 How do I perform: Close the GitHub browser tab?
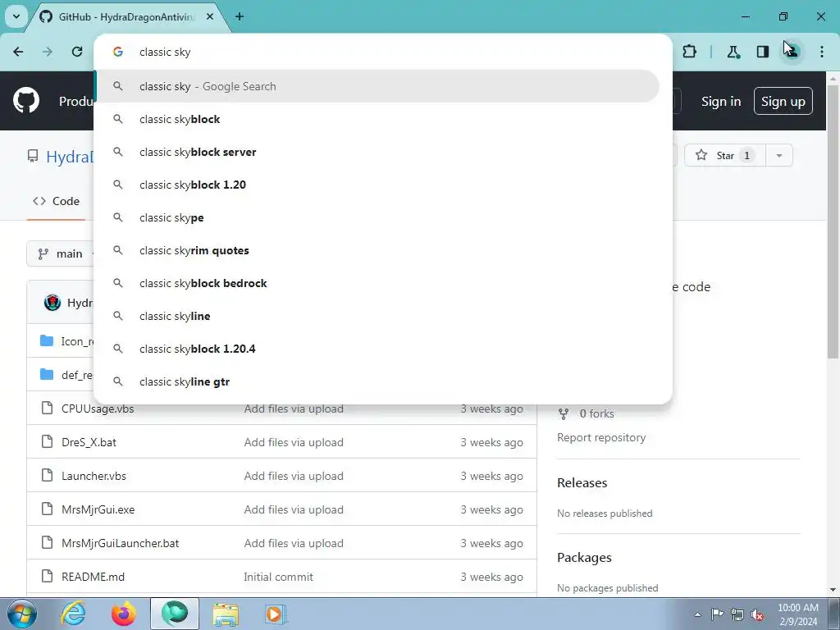point(210,16)
